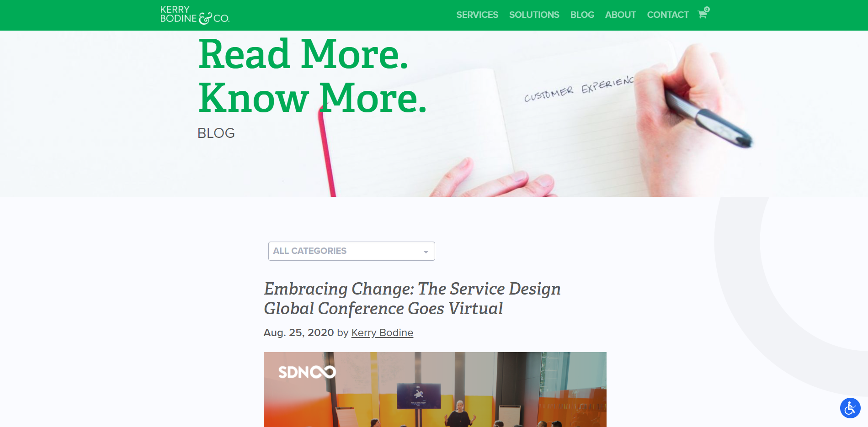868x427 pixels.
Task: Open the About page
Action: pyautogui.click(x=620, y=15)
